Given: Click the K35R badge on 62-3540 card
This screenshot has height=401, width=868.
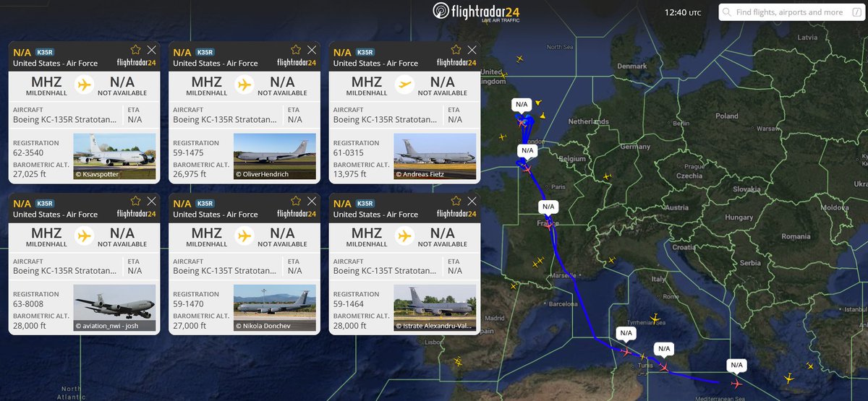Looking at the screenshot, I should tap(45, 52).
